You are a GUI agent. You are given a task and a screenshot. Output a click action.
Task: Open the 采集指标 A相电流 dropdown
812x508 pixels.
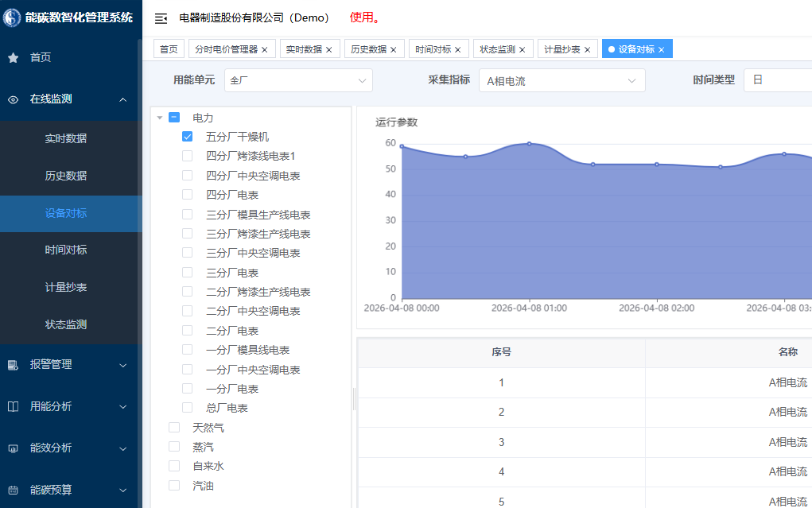(x=561, y=80)
